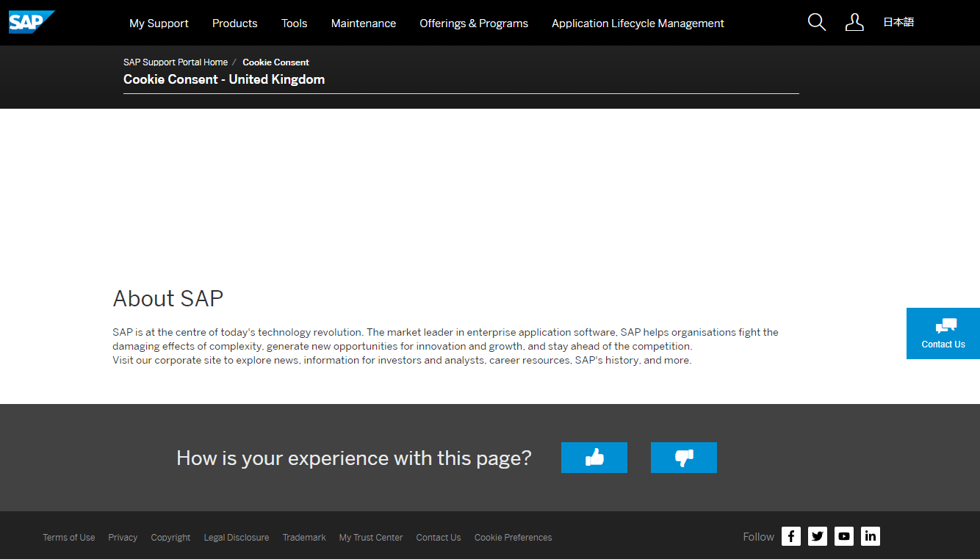The height and width of the screenshot is (559, 980).
Task: Give thumbs down feedback
Action: point(684,458)
